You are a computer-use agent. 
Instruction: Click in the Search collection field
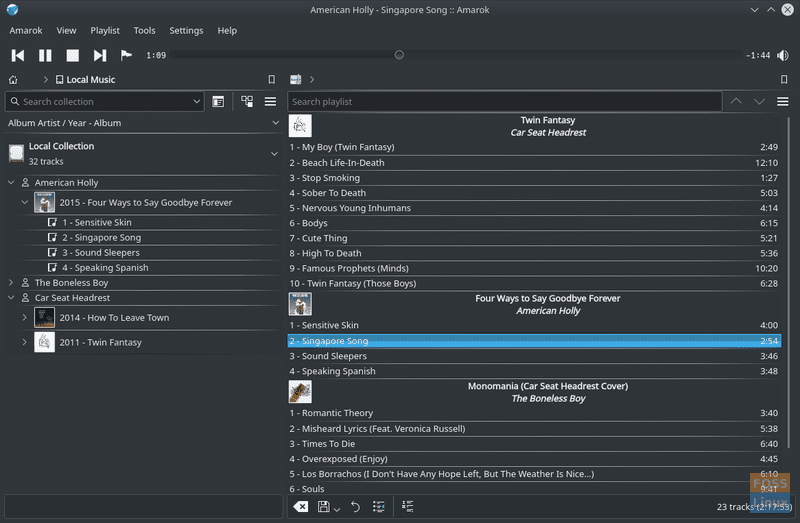[x=105, y=102]
